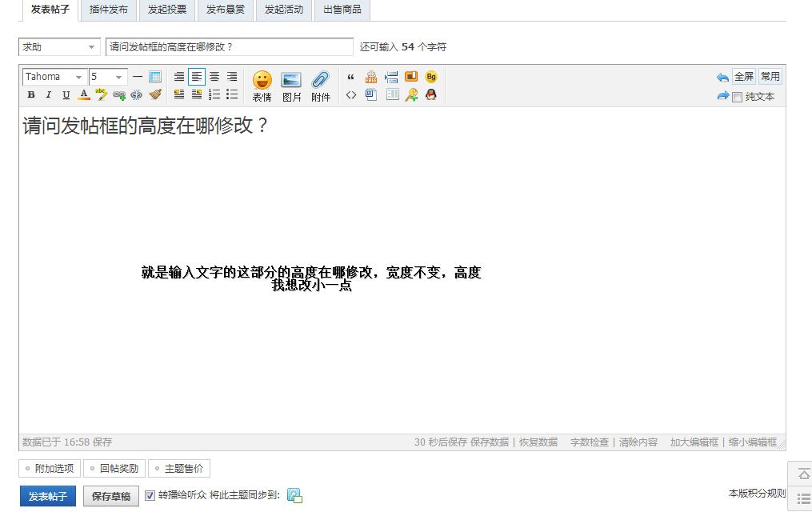Apply bold with the B icon
Screen dimensions: 812x520
(x=30, y=94)
